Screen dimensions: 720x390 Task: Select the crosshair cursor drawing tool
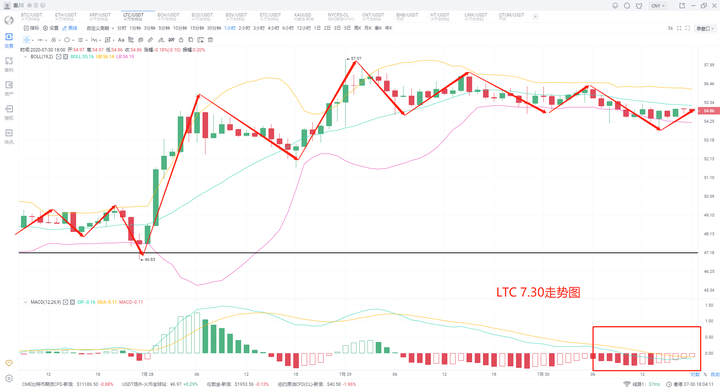tap(27, 40)
